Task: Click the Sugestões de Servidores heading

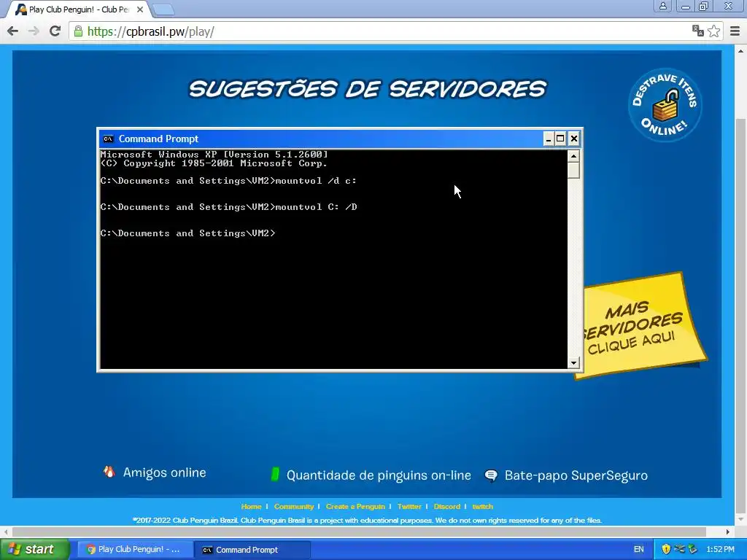Action: click(x=368, y=89)
